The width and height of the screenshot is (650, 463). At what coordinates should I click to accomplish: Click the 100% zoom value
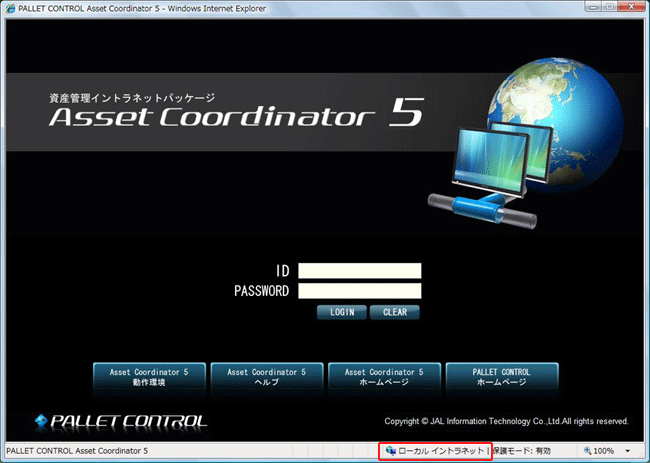604,451
